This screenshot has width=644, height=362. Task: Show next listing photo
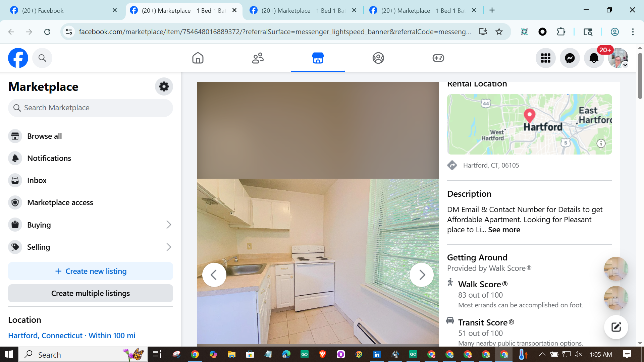click(422, 275)
